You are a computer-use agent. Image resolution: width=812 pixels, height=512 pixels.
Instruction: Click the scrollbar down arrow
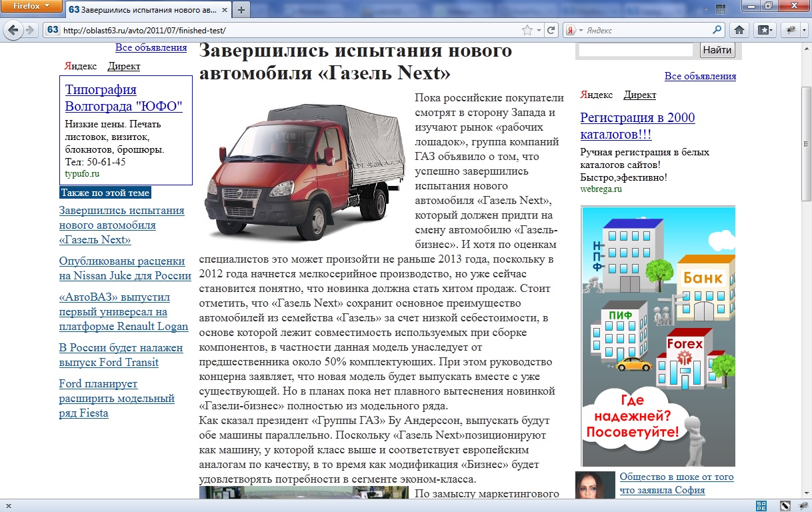(806, 493)
